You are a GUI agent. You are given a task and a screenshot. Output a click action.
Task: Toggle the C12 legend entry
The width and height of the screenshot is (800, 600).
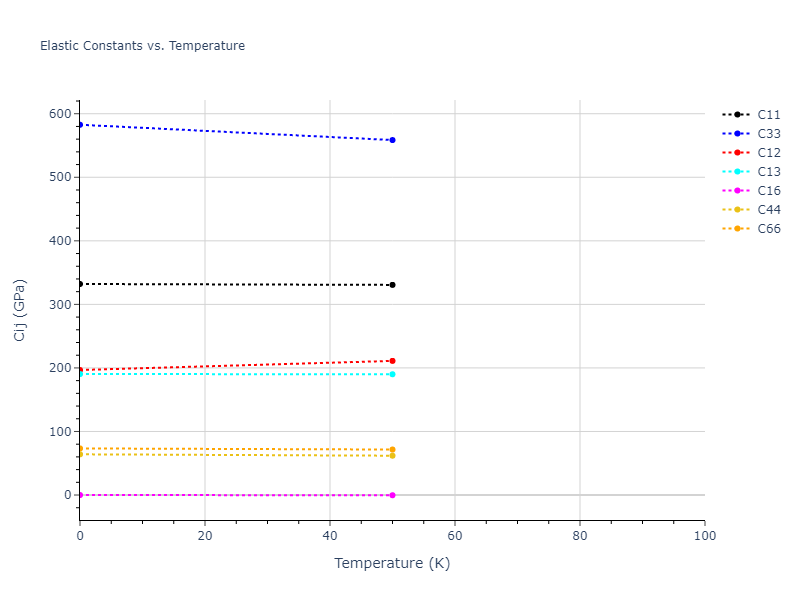768,153
